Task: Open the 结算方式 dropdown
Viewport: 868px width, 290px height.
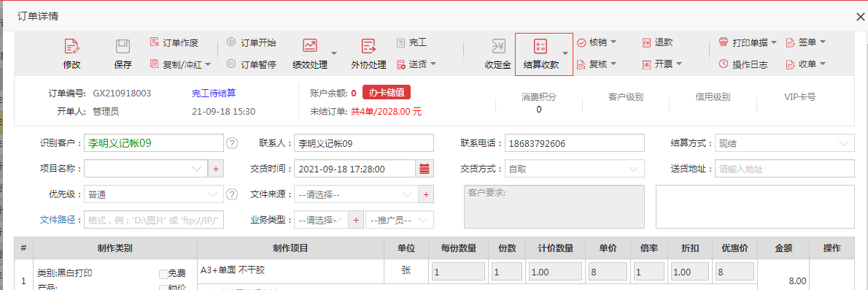Action: click(784, 143)
